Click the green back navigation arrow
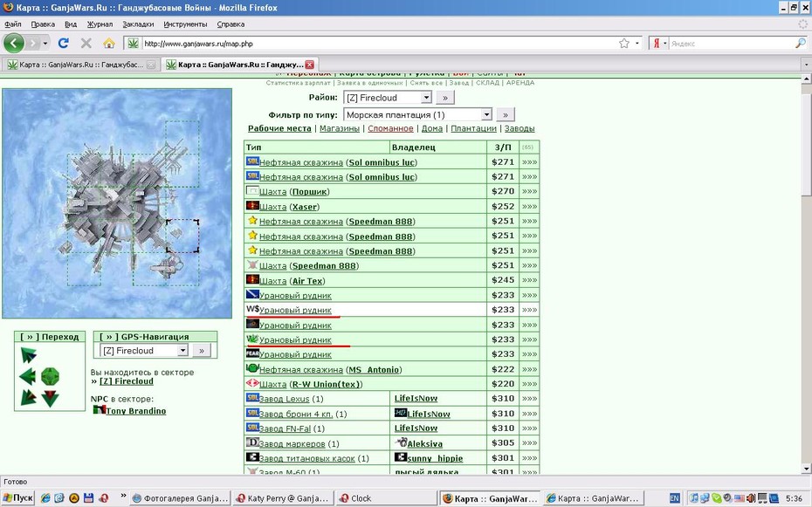Screen dimensions: 812x507 (14, 43)
